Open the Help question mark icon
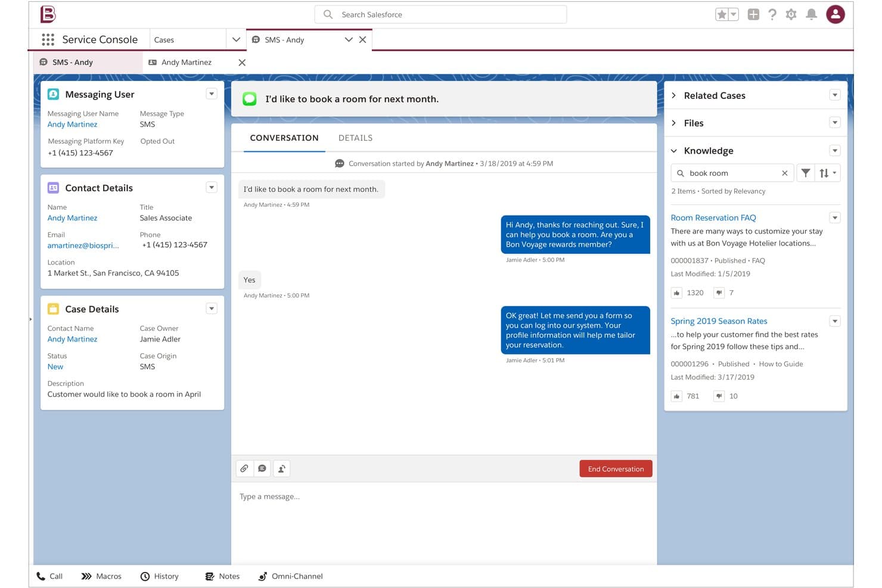Image resolution: width=882 pixels, height=588 pixels. pyautogui.click(x=772, y=14)
